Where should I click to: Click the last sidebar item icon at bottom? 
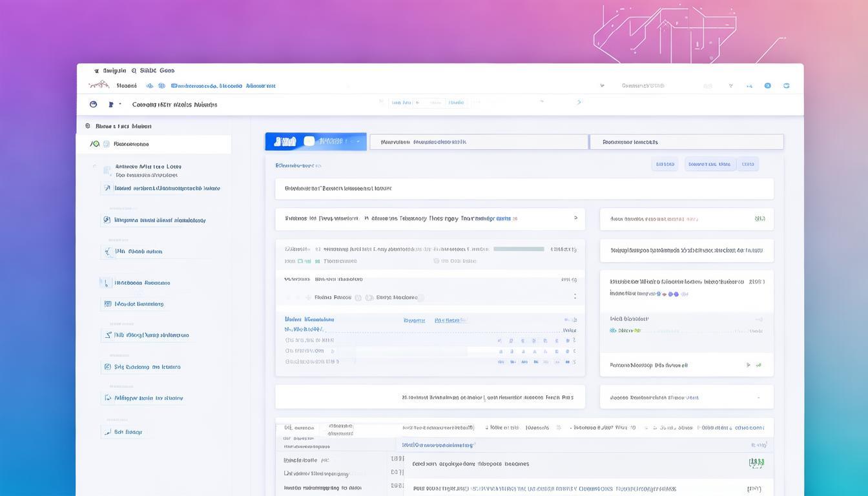(x=107, y=432)
